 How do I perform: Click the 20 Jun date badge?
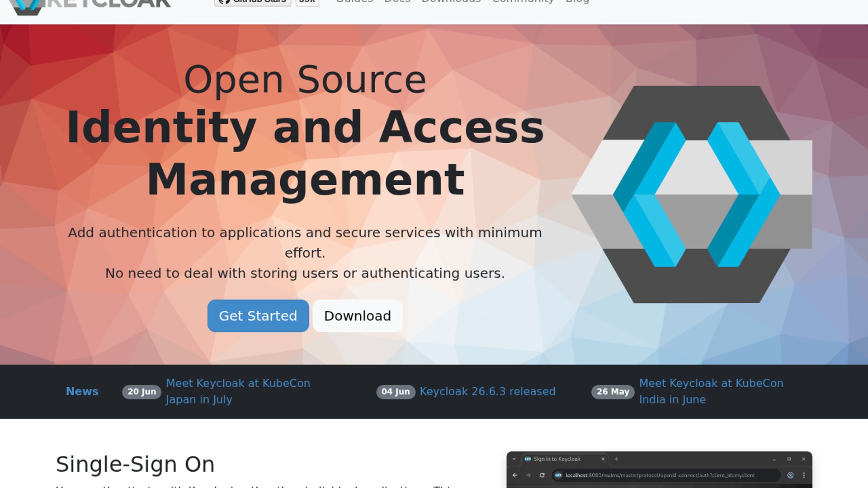coord(142,392)
